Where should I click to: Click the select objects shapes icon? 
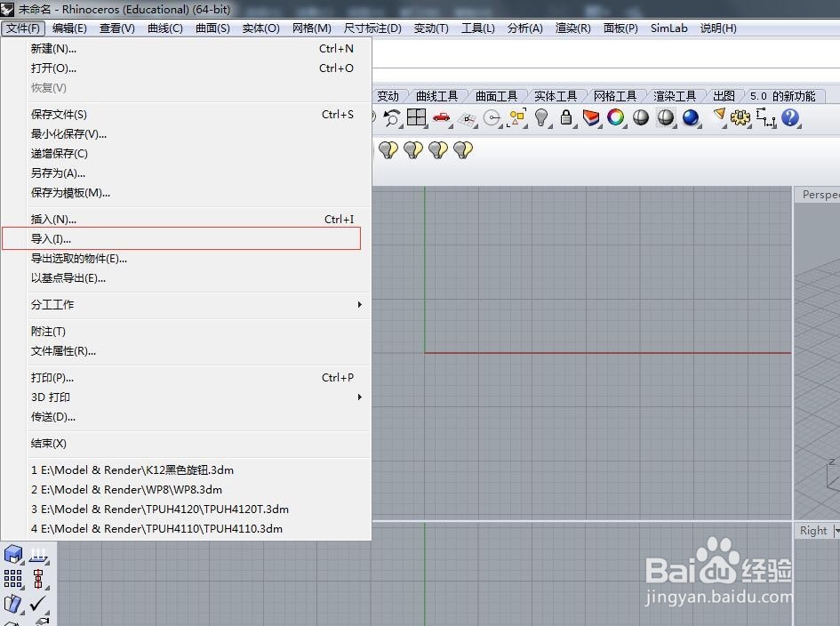[517, 117]
